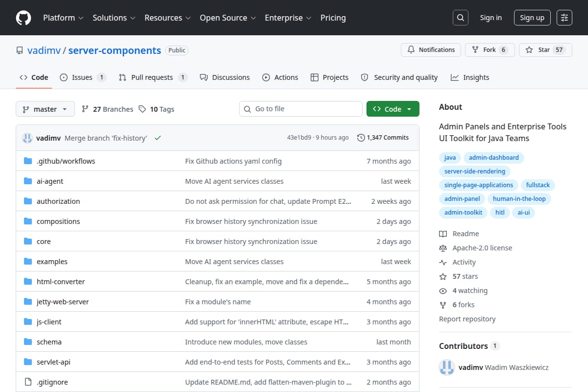Switch to the Issues tab
This screenshot has height=392, width=588.
click(83, 77)
